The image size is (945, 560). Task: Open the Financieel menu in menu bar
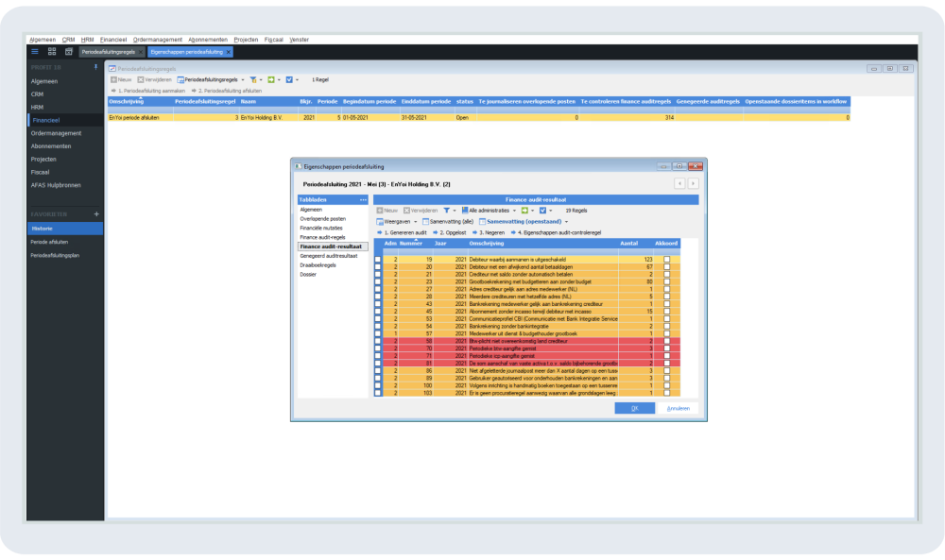tap(112, 40)
